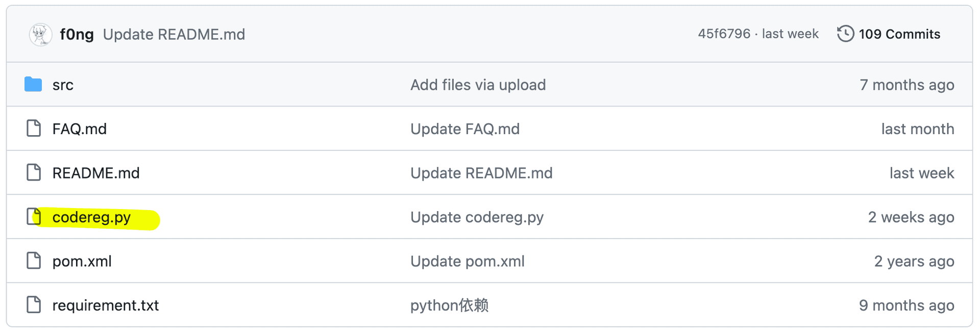The height and width of the screenshot is (334, 980).
Task: Open the Update codereg.py commit message
Action: click(477, 217)
